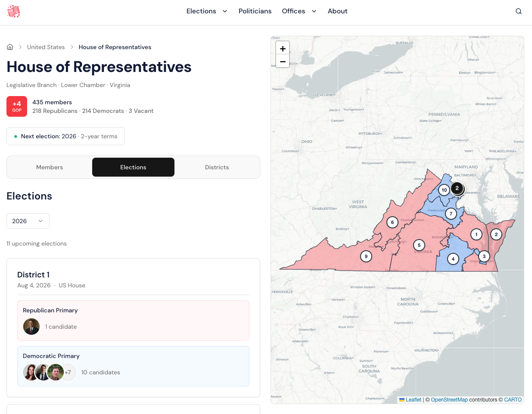Click the +7 more candidates avatar
Image resolution: width=532 pixels, height=414 pixels.
68,372
